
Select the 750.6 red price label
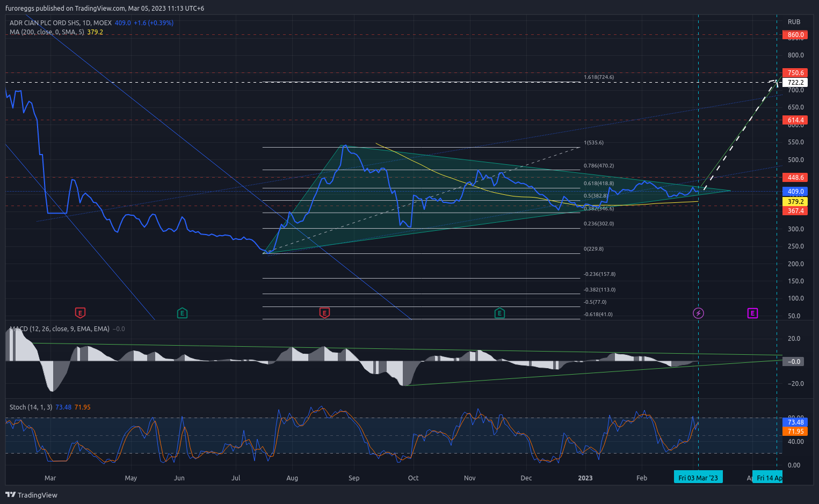(x=795, y=73)
